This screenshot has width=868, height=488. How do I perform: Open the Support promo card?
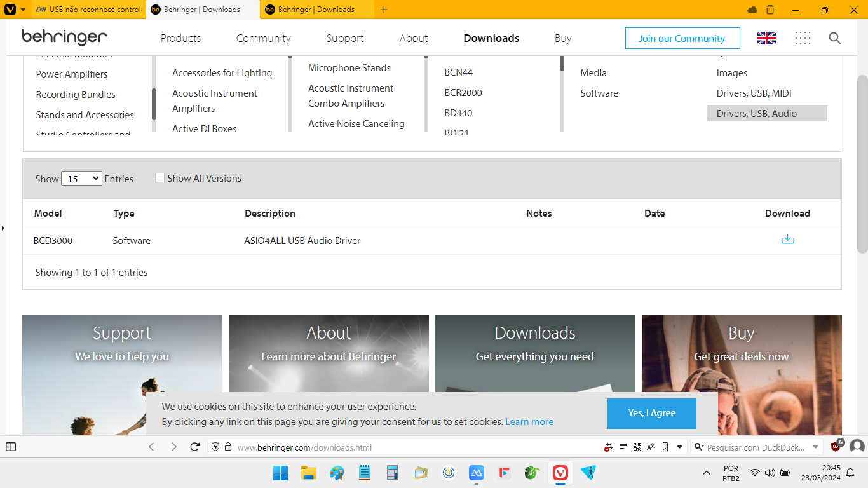tap(122, 375)
